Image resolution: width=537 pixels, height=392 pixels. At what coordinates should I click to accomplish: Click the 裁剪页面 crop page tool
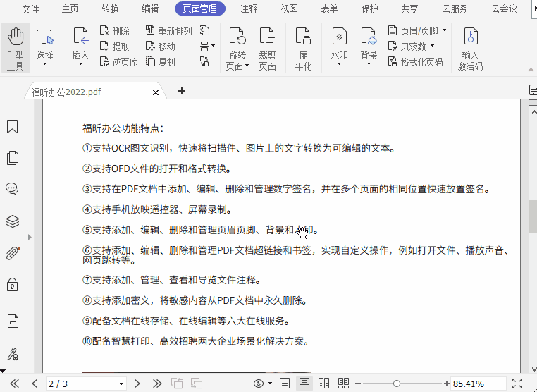268,48
